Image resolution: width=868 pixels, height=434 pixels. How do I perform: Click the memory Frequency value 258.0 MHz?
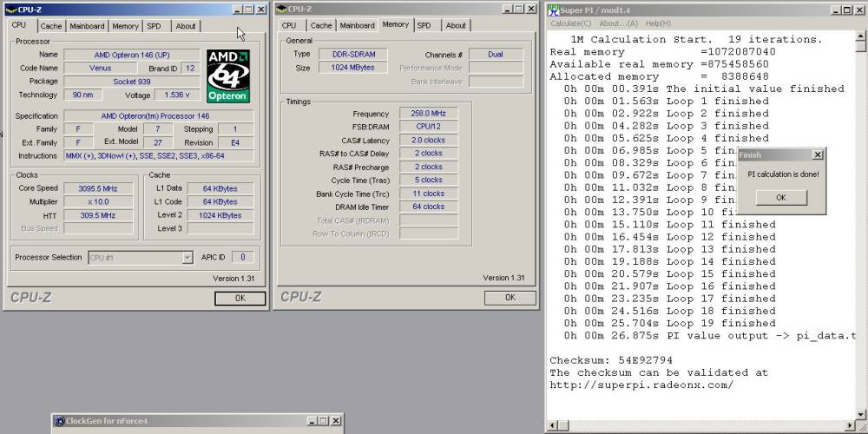coord(429,114)
